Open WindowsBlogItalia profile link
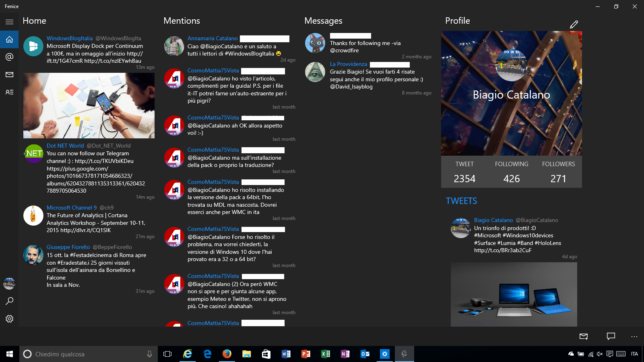Screen dimensions: 644x362 pyautogui.click(x=70, y=38)
